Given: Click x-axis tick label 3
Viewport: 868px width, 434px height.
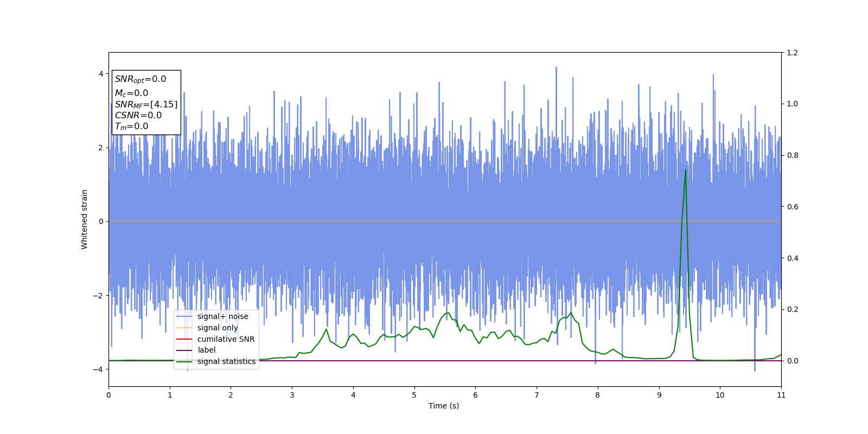Looking at the screenshot, I should [x=292, y=395].
